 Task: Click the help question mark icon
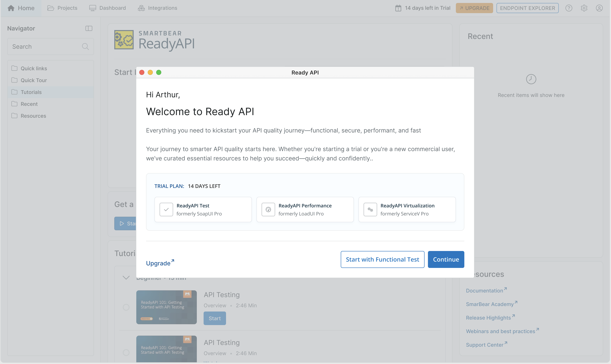[569, 8]
